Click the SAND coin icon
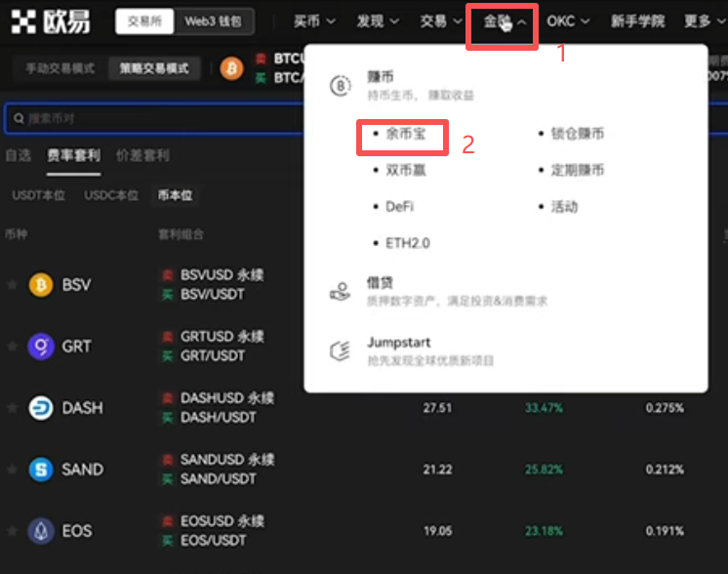 point(41,469)
